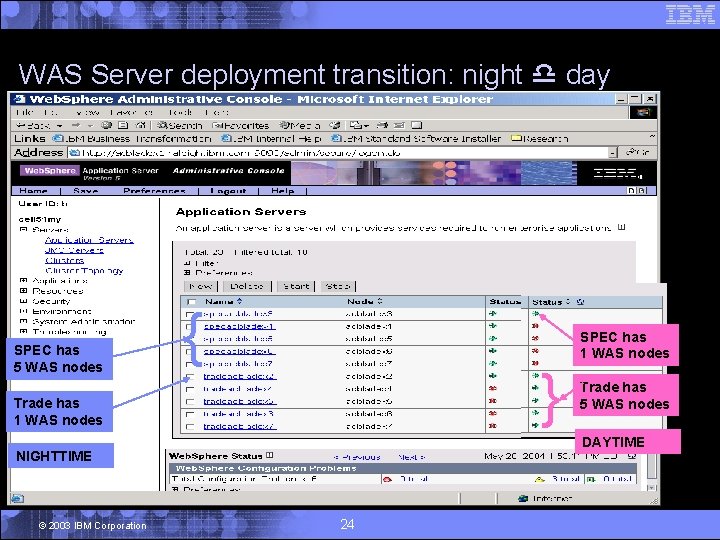720x540 pixels.
Task: Expand the System Administration tree node
Action: (x=23, y=321)
